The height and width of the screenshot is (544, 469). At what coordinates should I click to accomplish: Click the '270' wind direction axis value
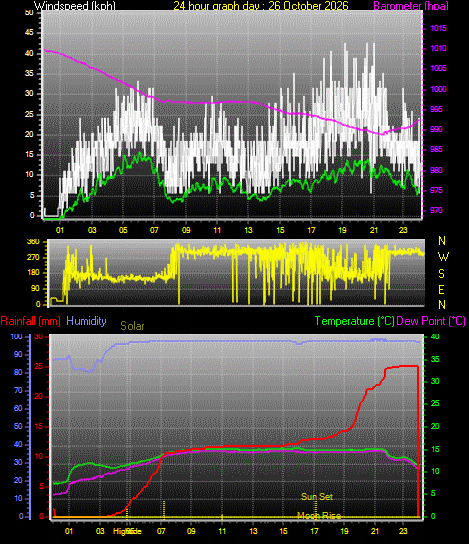tap(34, 258)
